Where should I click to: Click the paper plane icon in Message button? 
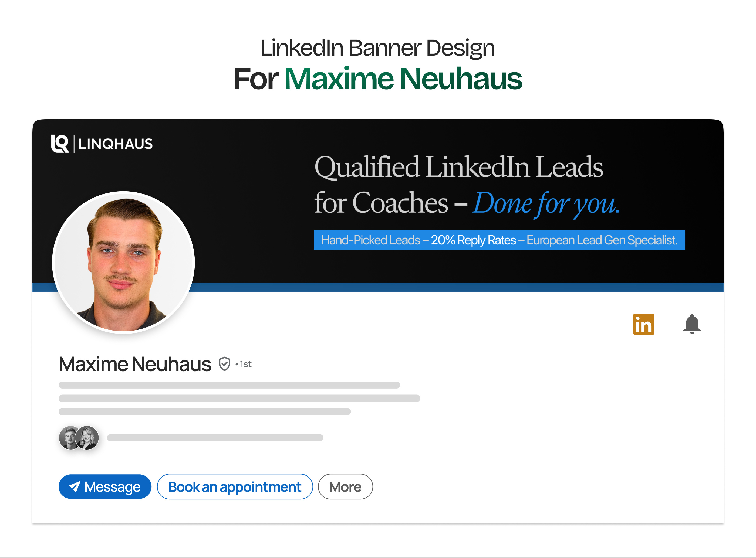pyautogui.click(x=75, y=487)
